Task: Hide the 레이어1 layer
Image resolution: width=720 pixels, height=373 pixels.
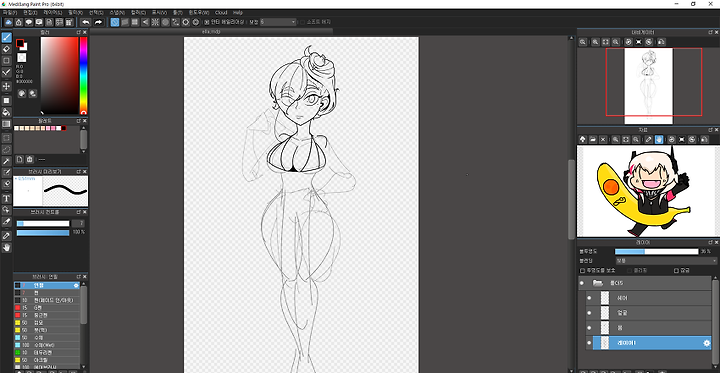Action: 589,343
